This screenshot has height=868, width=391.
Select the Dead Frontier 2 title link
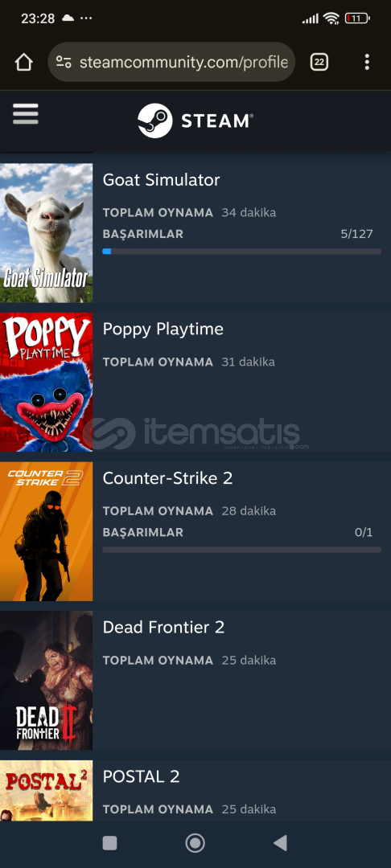[164, 627]
